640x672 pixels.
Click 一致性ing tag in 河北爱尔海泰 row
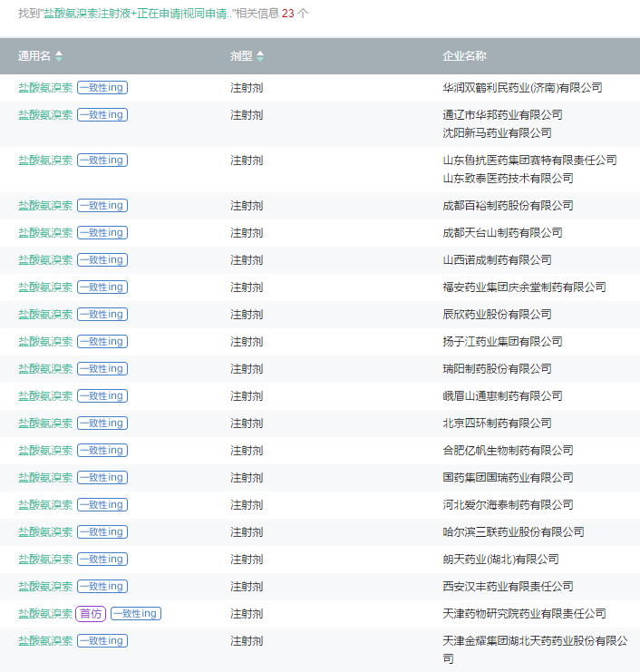(x=102, y=505)
